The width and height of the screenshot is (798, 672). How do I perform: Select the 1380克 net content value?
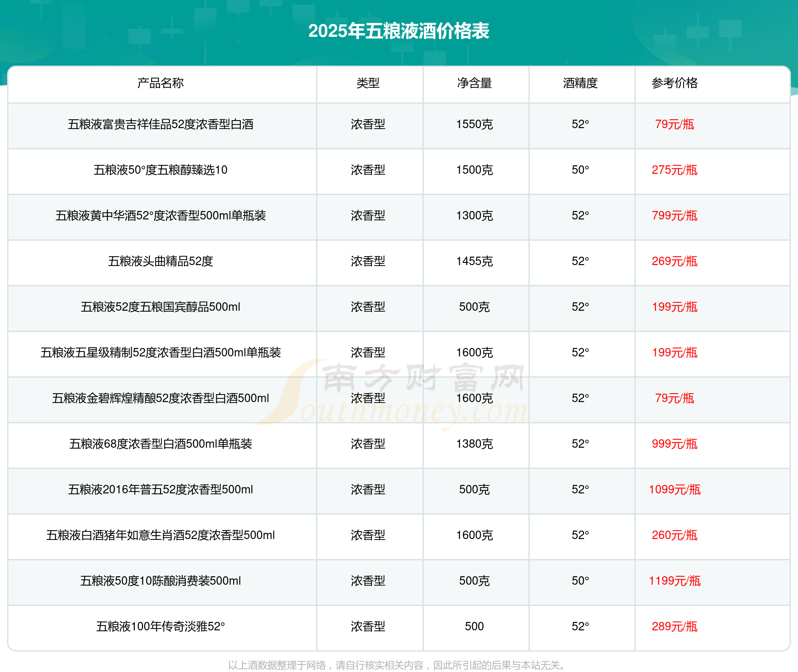(474, 444)
